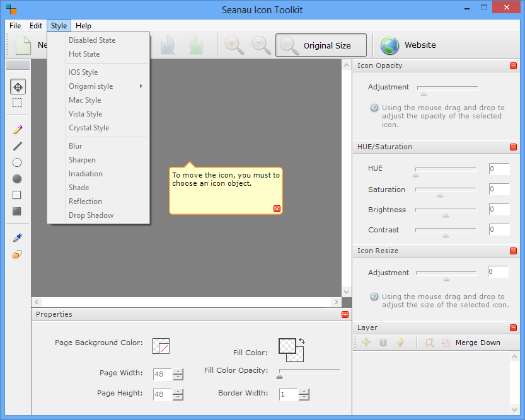The width and height of the screenshot is (525, 420).
Task: Click the Icon Opacity Adjustment slider
Action: 447,88
